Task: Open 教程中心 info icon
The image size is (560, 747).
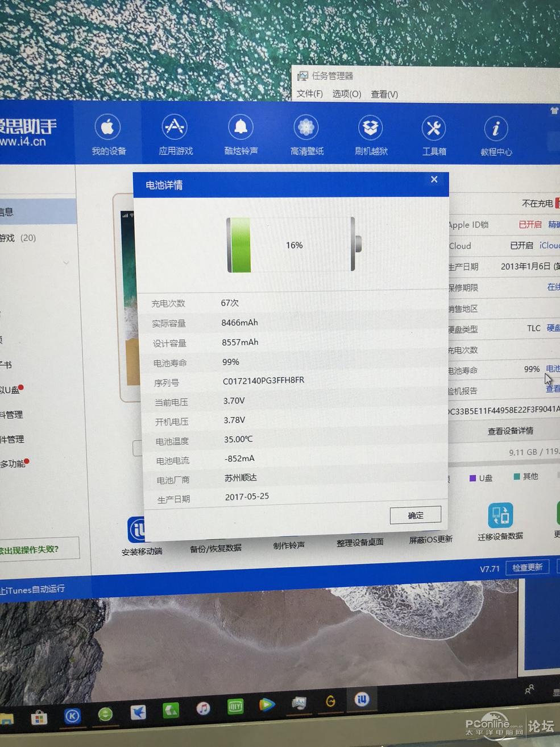Action: [496, 137]
